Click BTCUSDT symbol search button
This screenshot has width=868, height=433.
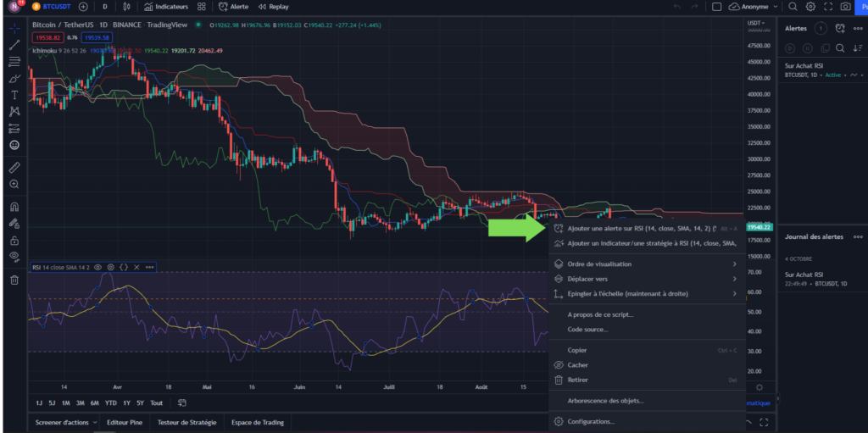[x=53, y=7]
